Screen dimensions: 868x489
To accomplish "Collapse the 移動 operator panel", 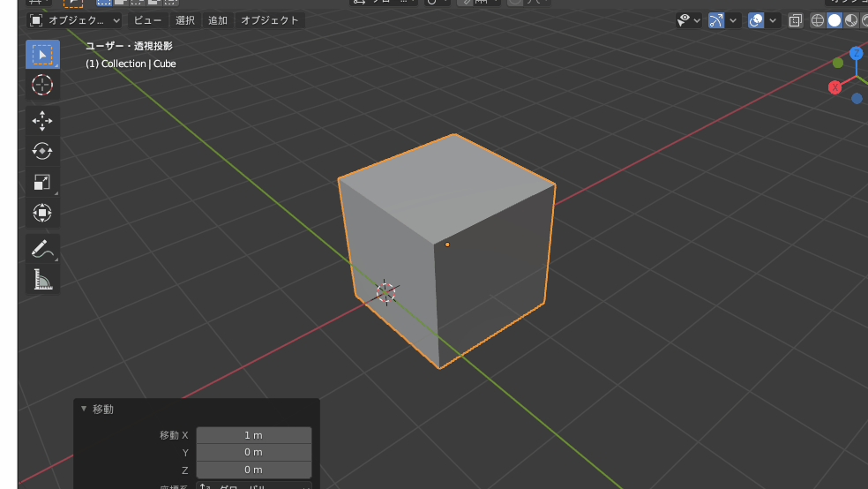I will point(84,409).
